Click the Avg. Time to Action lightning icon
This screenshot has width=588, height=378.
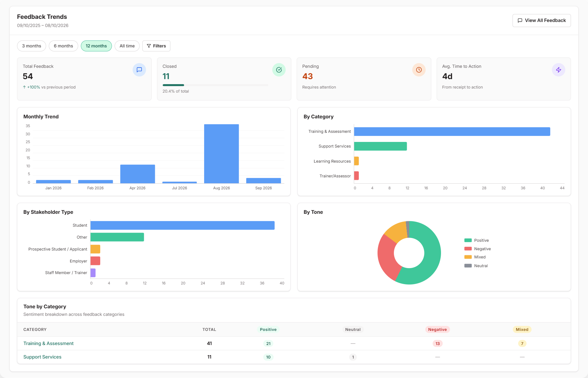(x=558, y=70)
